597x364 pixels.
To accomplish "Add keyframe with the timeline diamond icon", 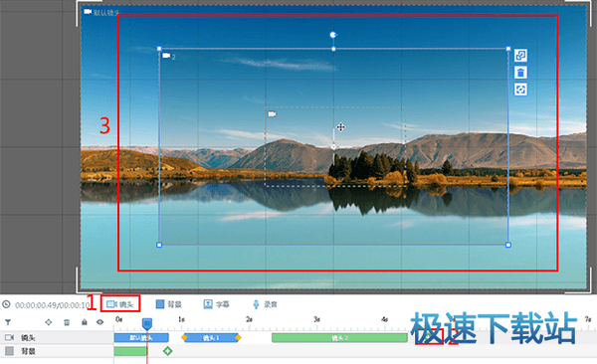I will (x=49, y=322).
